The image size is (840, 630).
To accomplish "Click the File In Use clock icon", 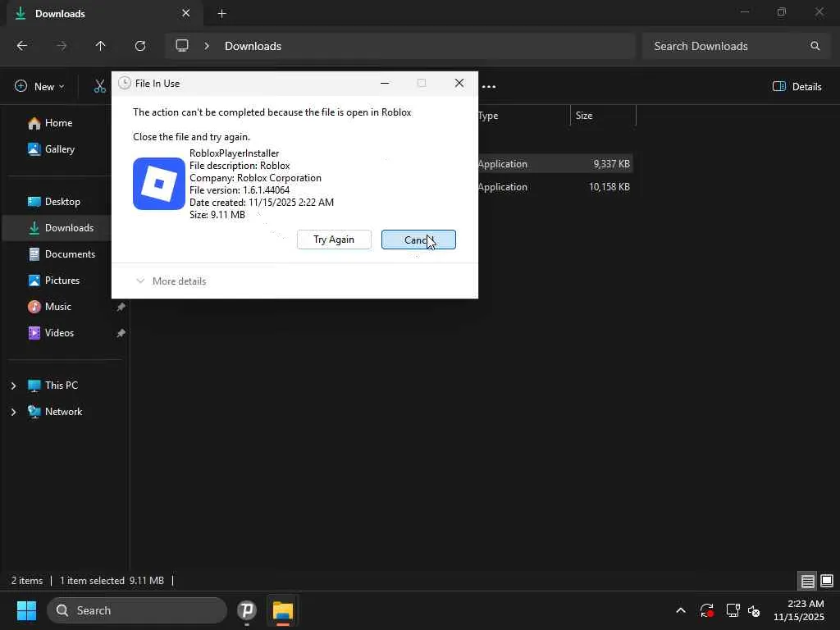I will click(125, 83).
